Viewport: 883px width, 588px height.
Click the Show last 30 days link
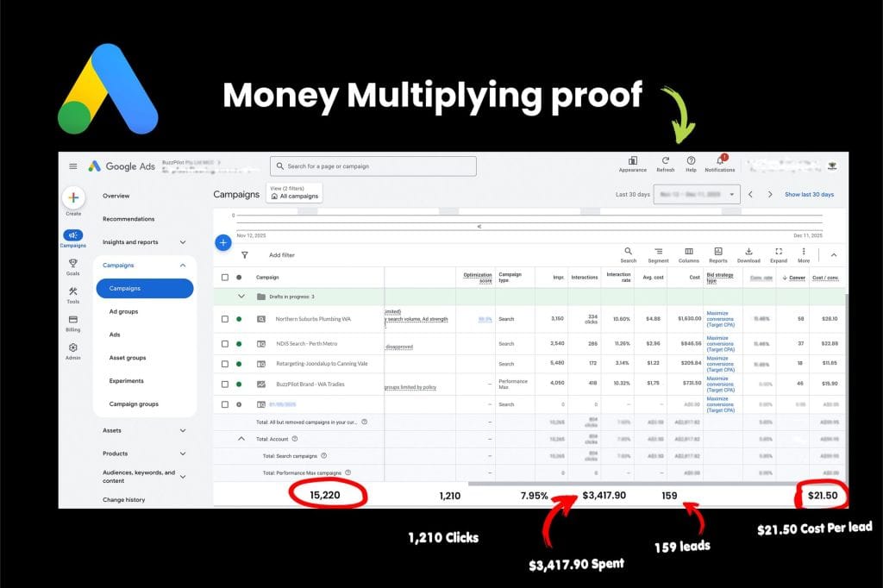pos(809,194)
